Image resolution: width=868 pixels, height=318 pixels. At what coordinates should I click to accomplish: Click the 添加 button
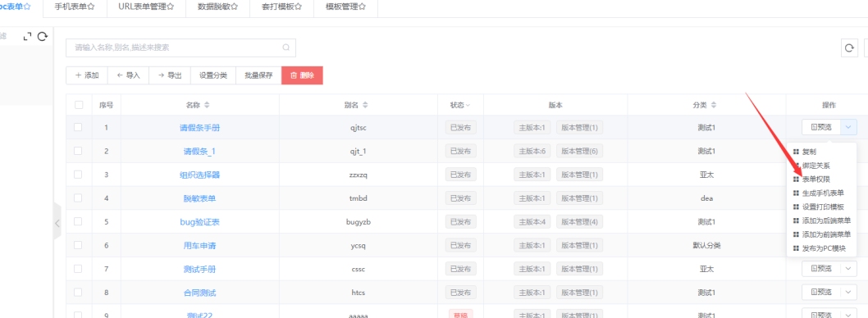(87, 75)
